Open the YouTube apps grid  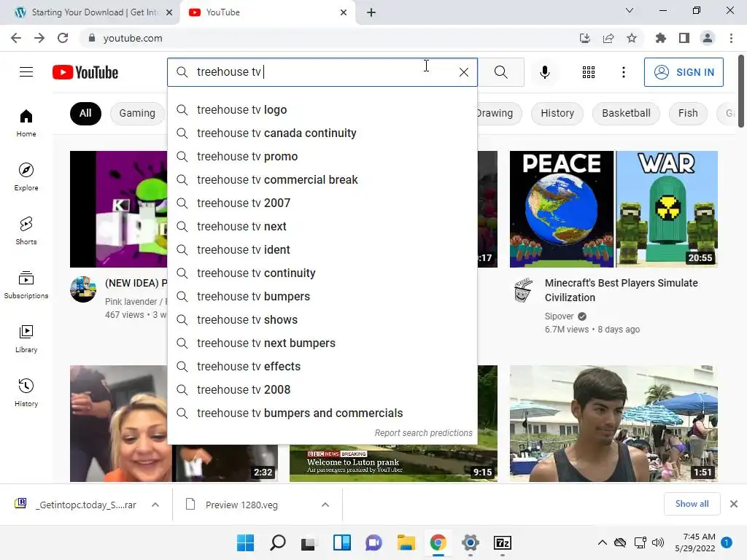[x=589, y=72]
